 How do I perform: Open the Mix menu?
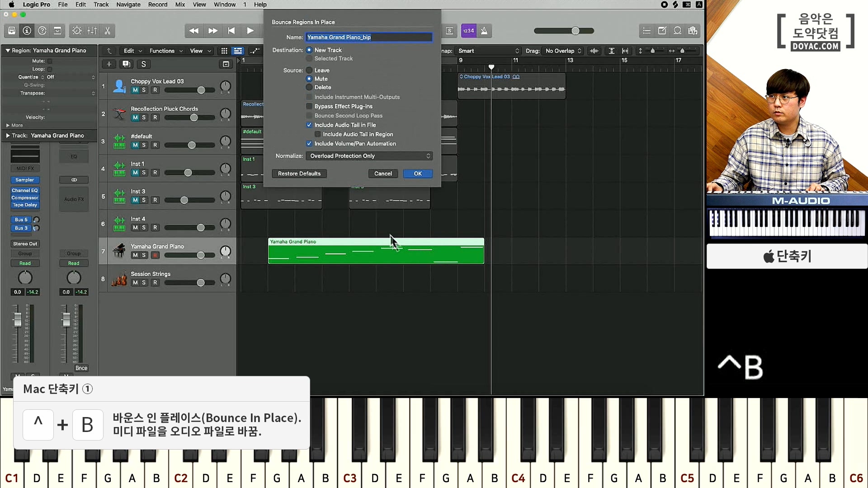point(180,5)
